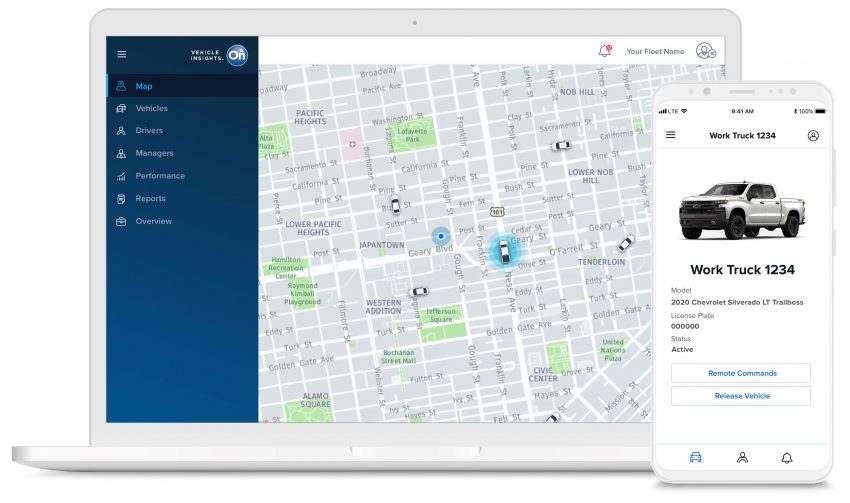Click the Remote Commands button
The image size is (850, 503).
[x=741, y=373]
